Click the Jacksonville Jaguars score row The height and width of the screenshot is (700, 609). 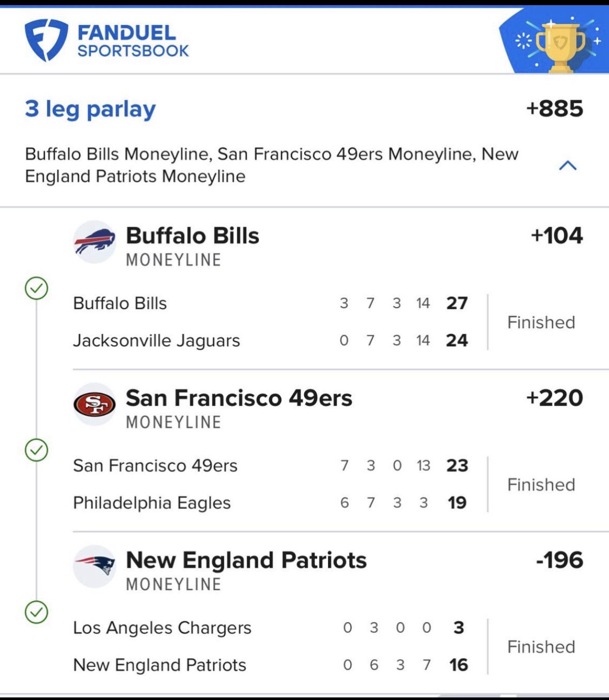click(270, 340)
